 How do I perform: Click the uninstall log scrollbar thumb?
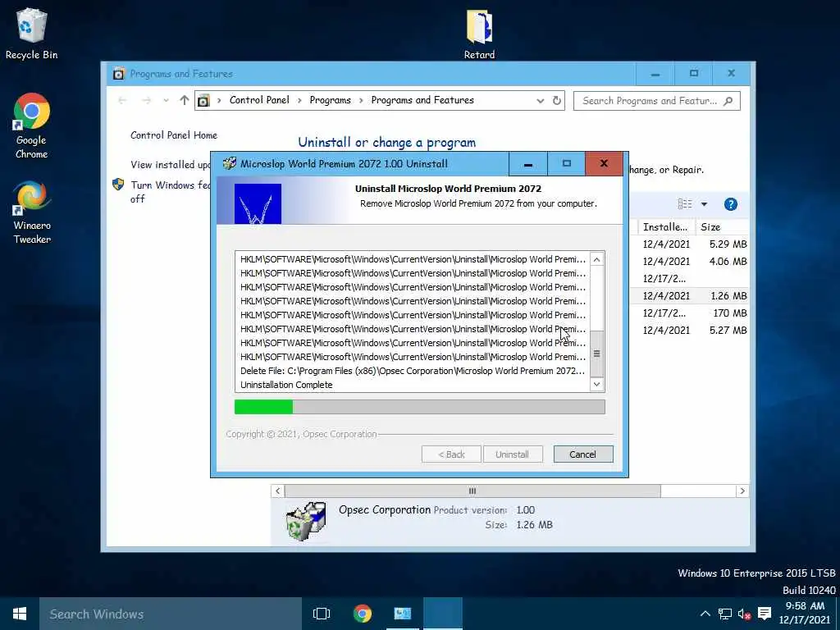tap(597, 354)
